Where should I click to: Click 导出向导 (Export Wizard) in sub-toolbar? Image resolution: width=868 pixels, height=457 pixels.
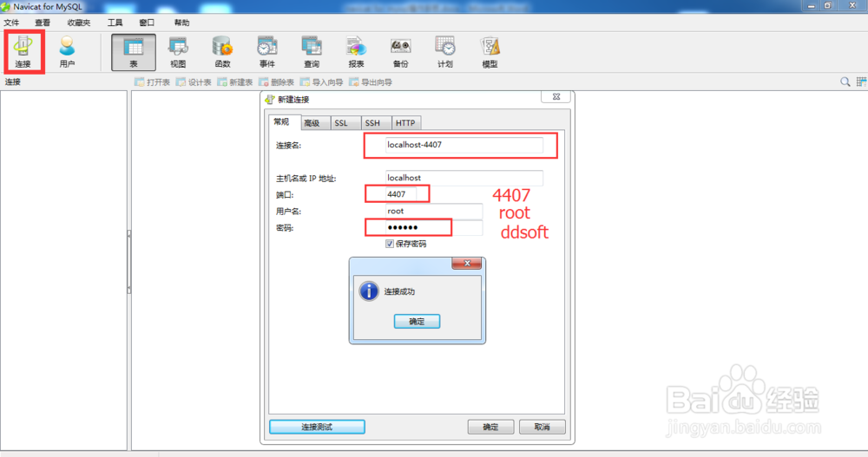371,82
